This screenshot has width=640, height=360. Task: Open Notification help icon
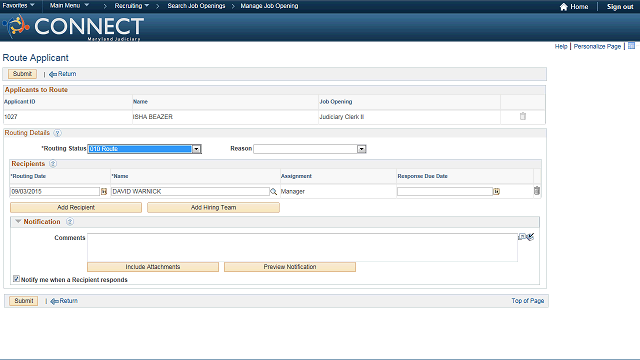[x=70, y=222]
